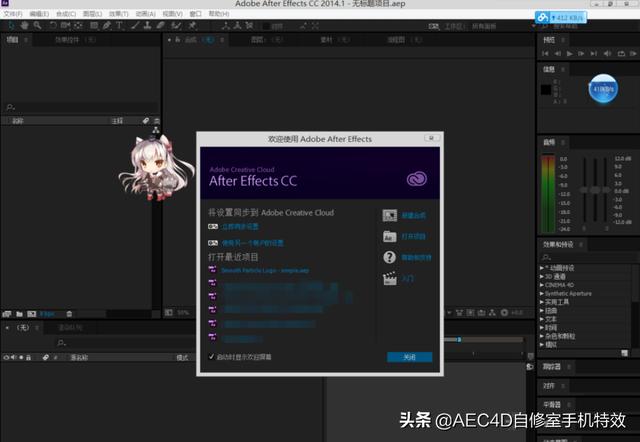640x442 pixels.
Task: Jump to first frame in Preview panel
Action: (545, 53)
